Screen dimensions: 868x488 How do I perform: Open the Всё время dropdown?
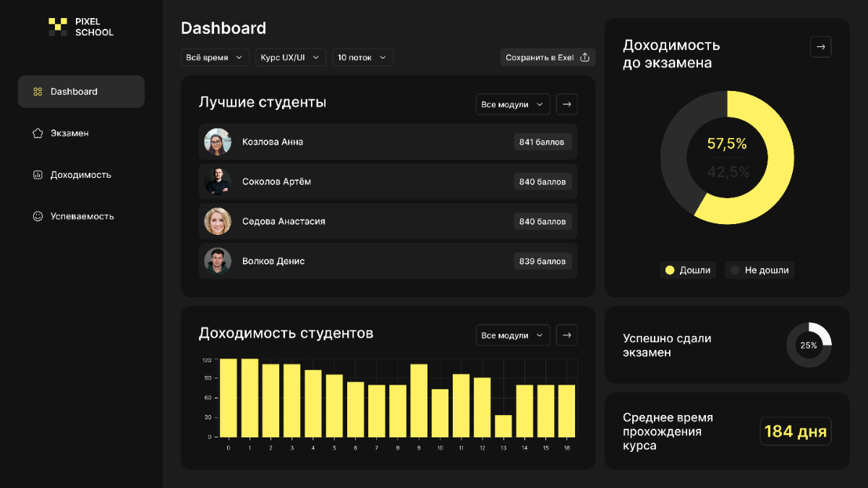coord(215,56)
